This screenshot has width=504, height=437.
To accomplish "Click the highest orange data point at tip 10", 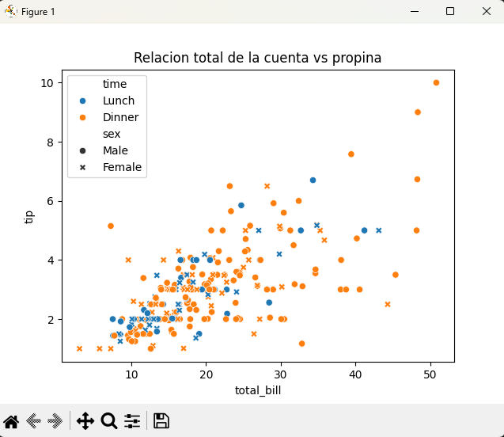I will coord(436,83).
